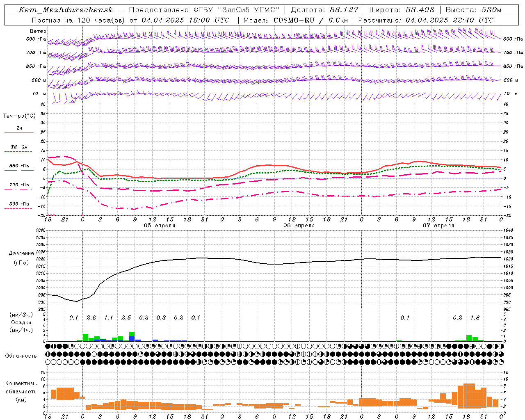Click the solid red line legend under 2м
The width and height of the screenshot is (525, 420).
pyautogui.click(x=19, y=132)
